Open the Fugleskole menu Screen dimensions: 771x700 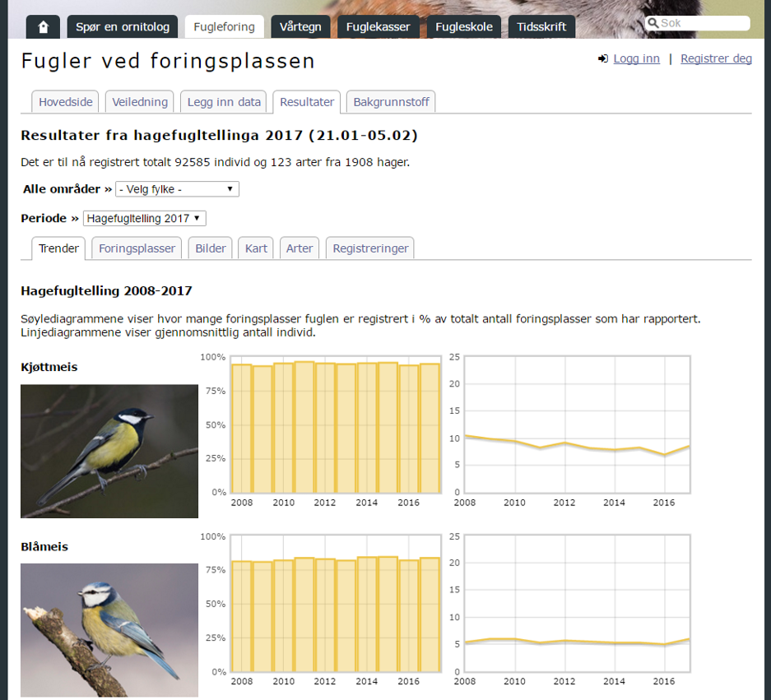click(464, 26)
